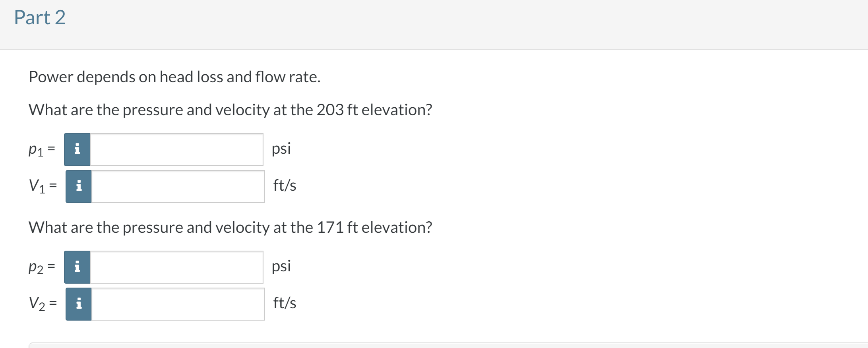Open the info icon for V2
Image resolution: width=868 pixels, height=348 pixels.
point(79,304)
